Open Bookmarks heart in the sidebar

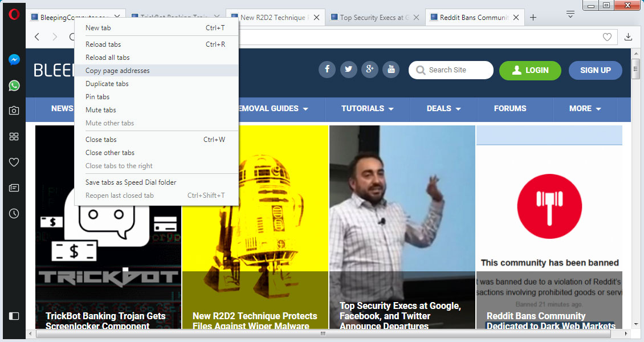(14, 162)
